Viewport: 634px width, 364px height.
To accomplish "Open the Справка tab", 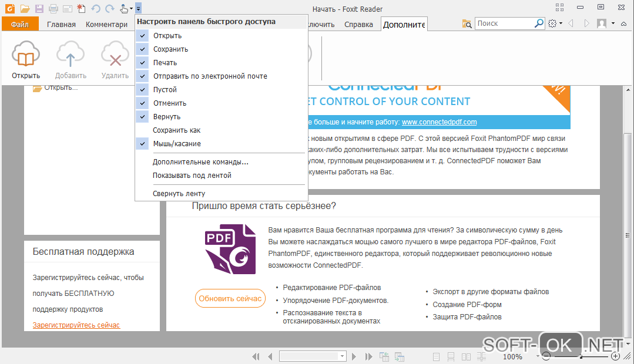I will pyautogui.click(x=358, y=24).
